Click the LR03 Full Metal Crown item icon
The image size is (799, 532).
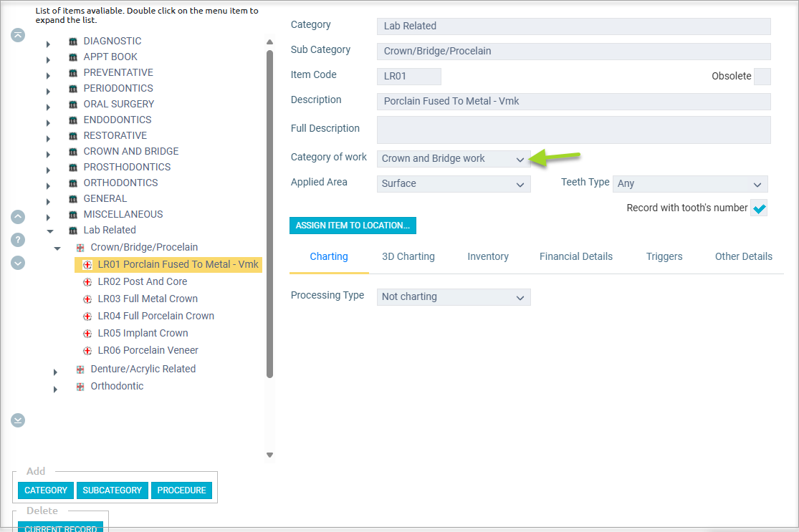tap(87, 299)
